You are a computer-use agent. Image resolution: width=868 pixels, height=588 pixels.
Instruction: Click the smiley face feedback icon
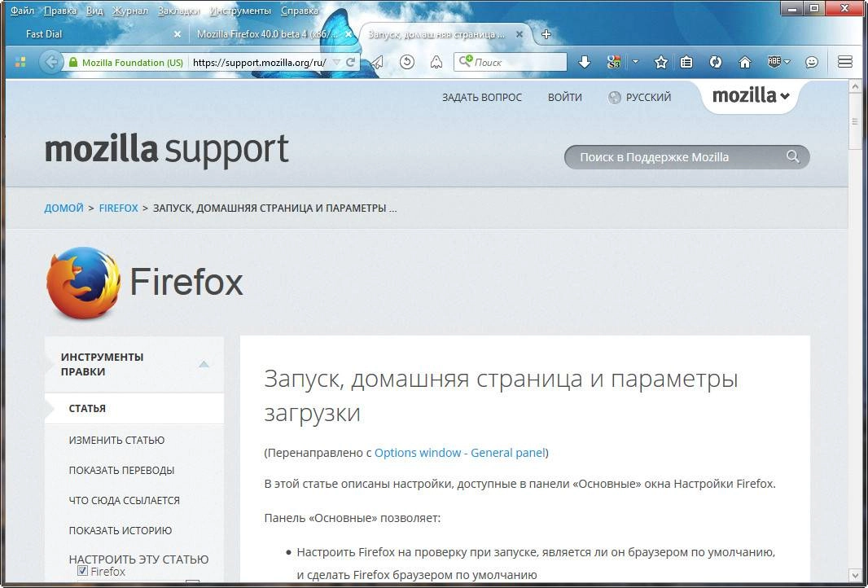point(812,62)
